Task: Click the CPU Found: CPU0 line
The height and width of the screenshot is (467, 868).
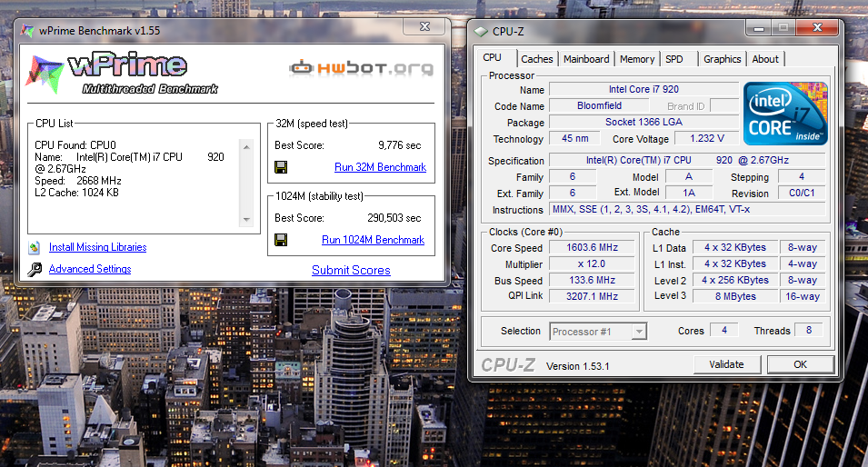Action: [x=75, y=145]
